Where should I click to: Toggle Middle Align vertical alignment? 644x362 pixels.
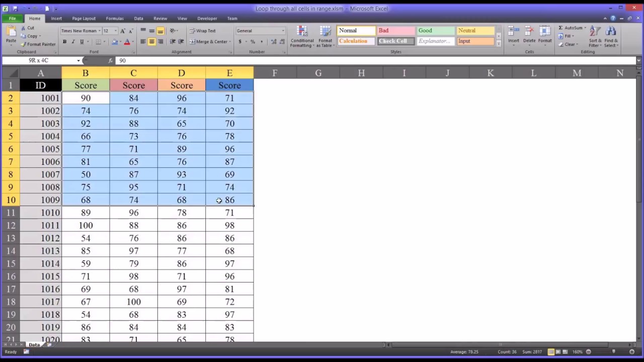pyautogui.click(x=151, y=31)
